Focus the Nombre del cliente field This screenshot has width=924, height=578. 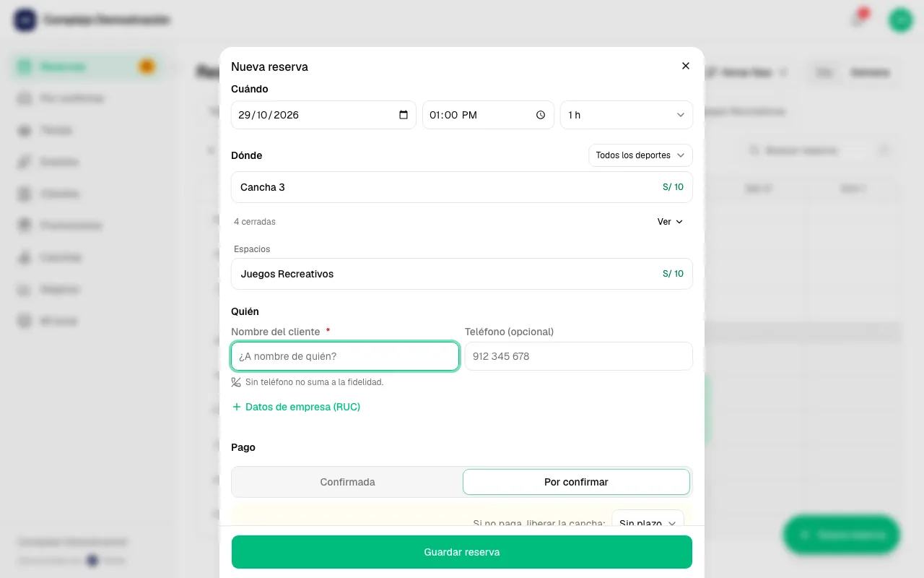pyautogui.click(x=345, y=356)
